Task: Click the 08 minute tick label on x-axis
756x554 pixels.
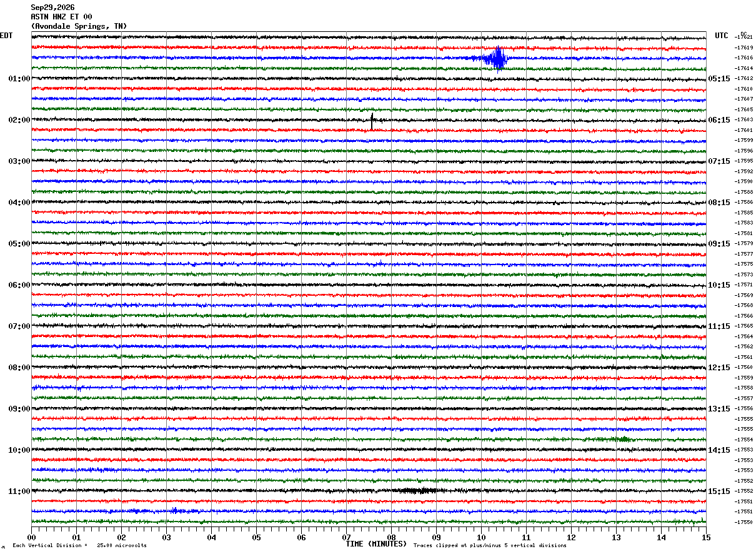Action: 391,537
